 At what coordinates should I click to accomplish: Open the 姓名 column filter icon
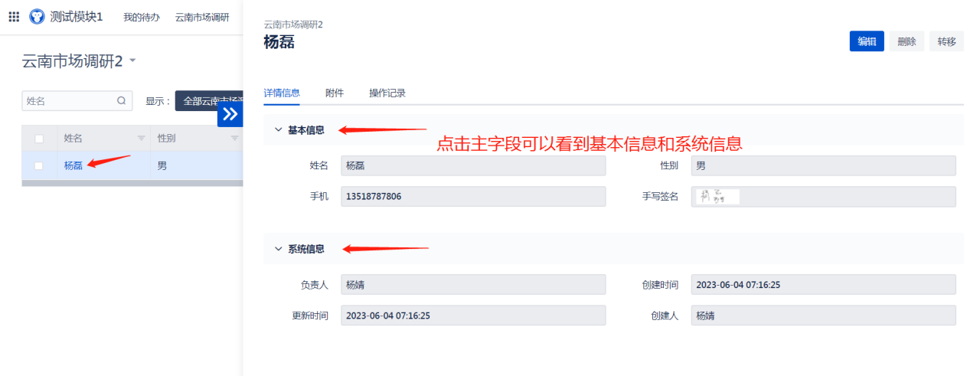coord(141,139)
